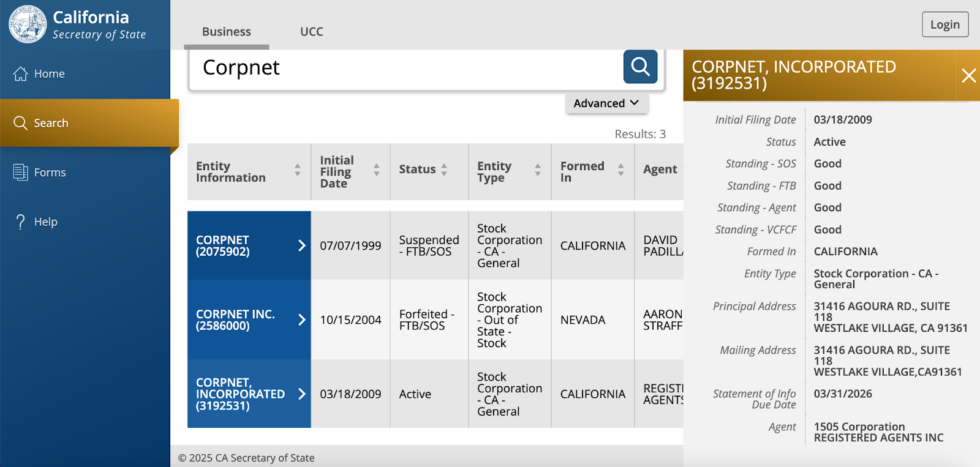
Task: Sort by Status column arrows
Action: pos(444,170)
